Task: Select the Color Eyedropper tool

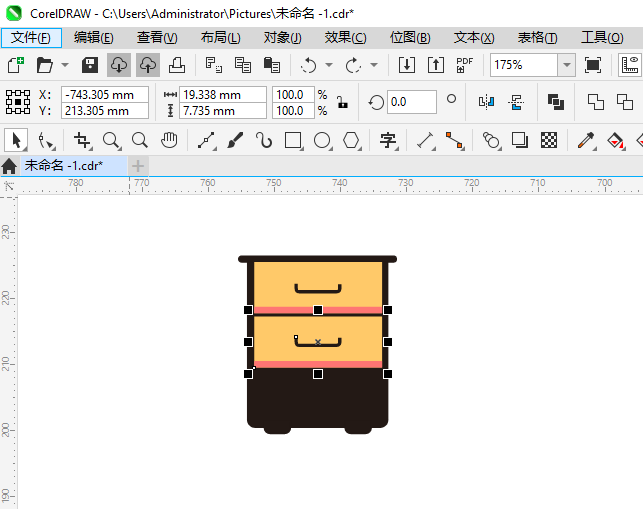Action: click(x=586, y=140)
